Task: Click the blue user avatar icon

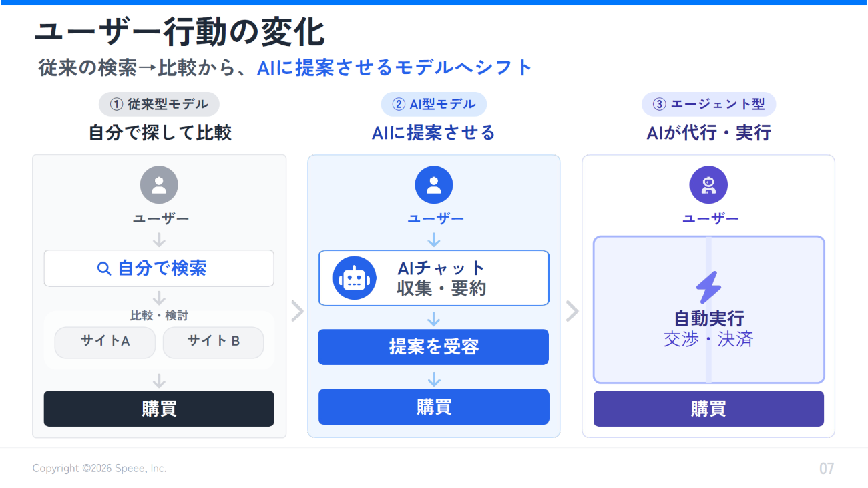Action: (x=434, y=185)
